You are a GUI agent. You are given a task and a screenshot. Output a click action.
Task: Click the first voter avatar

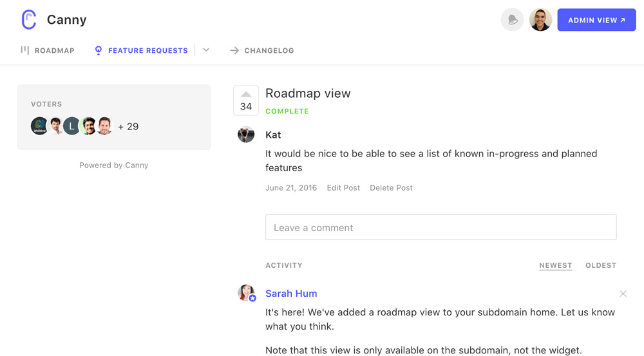(x=39, y=126)
